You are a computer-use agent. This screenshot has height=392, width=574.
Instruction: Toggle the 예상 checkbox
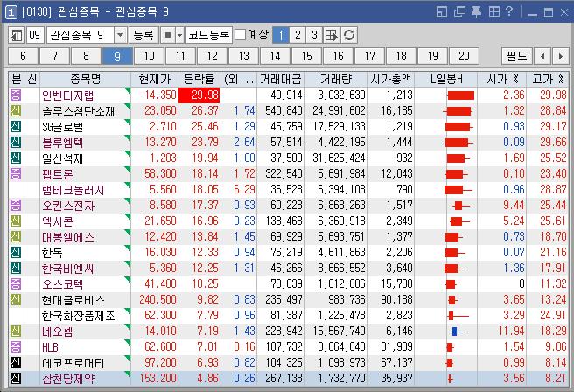(240, 35)
